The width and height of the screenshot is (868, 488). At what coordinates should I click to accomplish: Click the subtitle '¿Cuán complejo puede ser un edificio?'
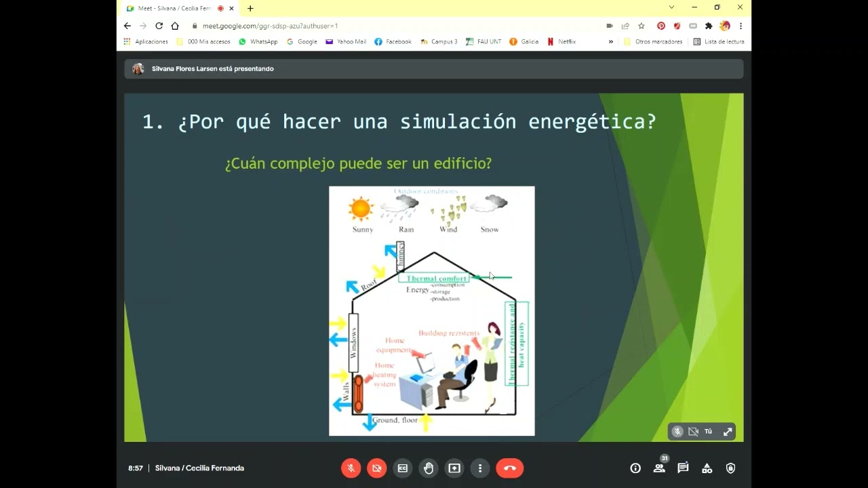(358, 163)
